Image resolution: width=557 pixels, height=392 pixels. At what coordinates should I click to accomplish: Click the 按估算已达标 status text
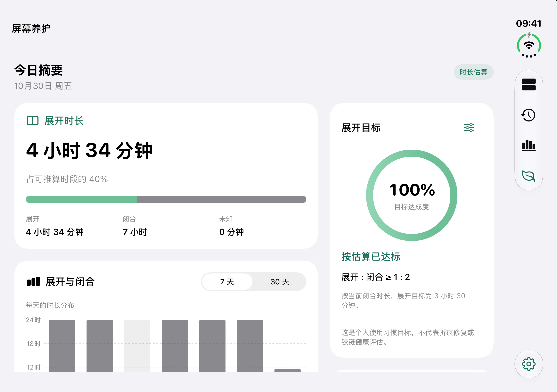(x=371, y=257)
